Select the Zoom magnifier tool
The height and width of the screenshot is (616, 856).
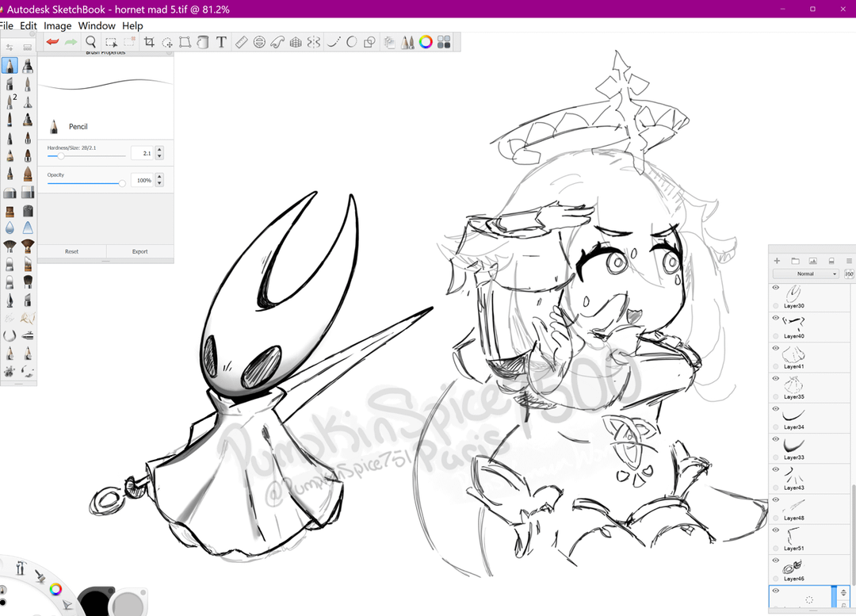[91, 42]
